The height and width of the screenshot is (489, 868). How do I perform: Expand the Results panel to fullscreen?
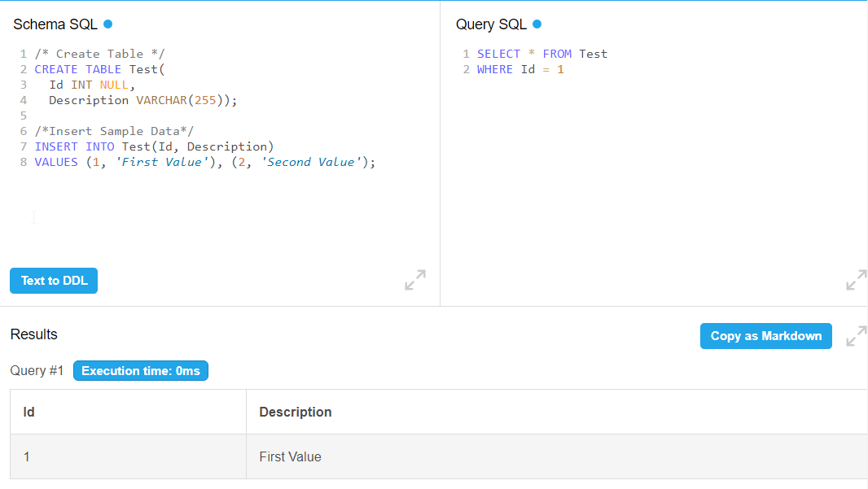pyautogui.click(x=857, y=336)
